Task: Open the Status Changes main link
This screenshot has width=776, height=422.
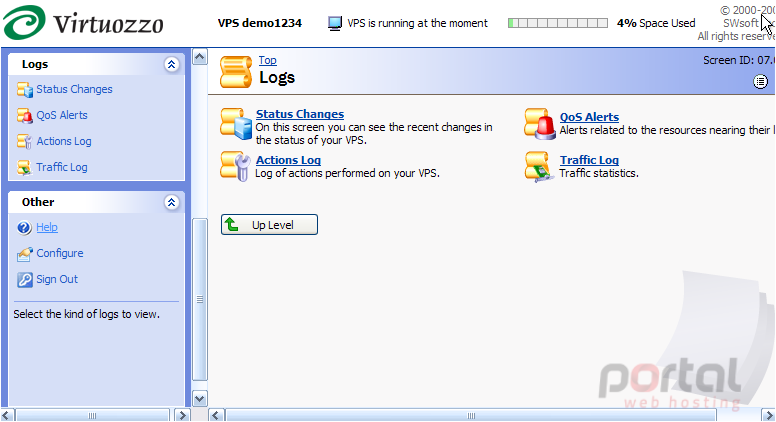Action: pyautogui.click(x=300, y=114)
